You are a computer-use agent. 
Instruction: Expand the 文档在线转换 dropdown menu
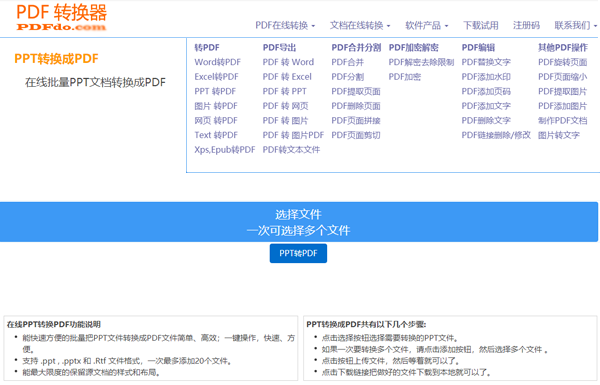[360, 26]
